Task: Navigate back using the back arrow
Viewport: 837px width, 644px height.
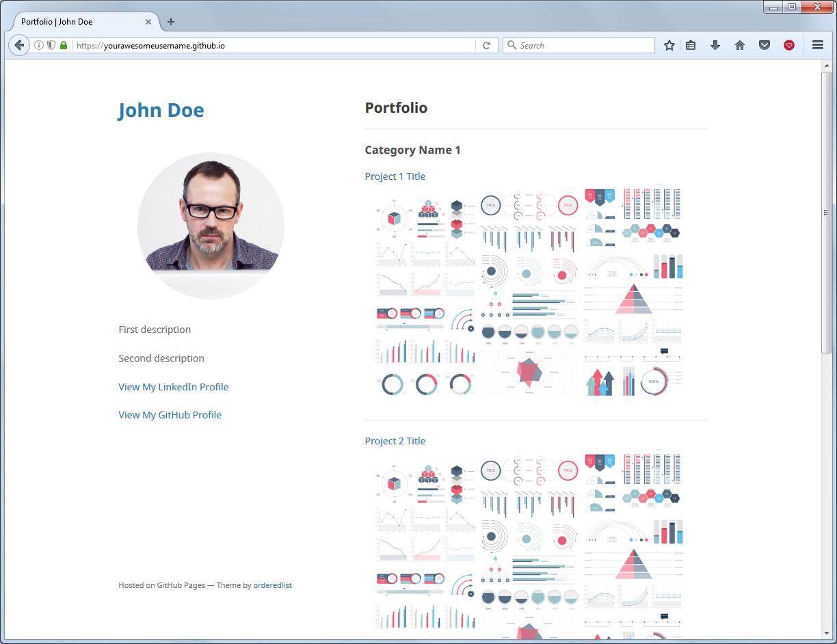Action: (19, 45)
